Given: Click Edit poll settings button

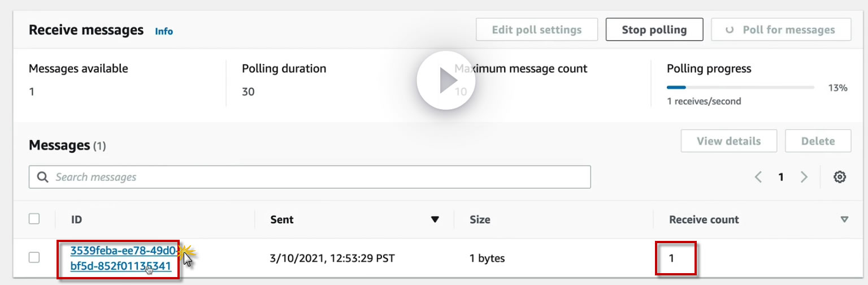Looking at the screenshot, I should click(536, 30).
